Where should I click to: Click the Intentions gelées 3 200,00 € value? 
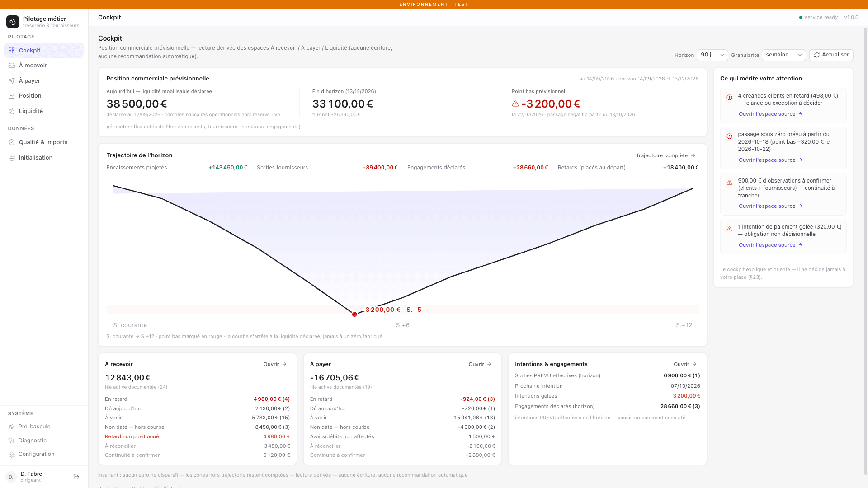click(x=686, y=396)
